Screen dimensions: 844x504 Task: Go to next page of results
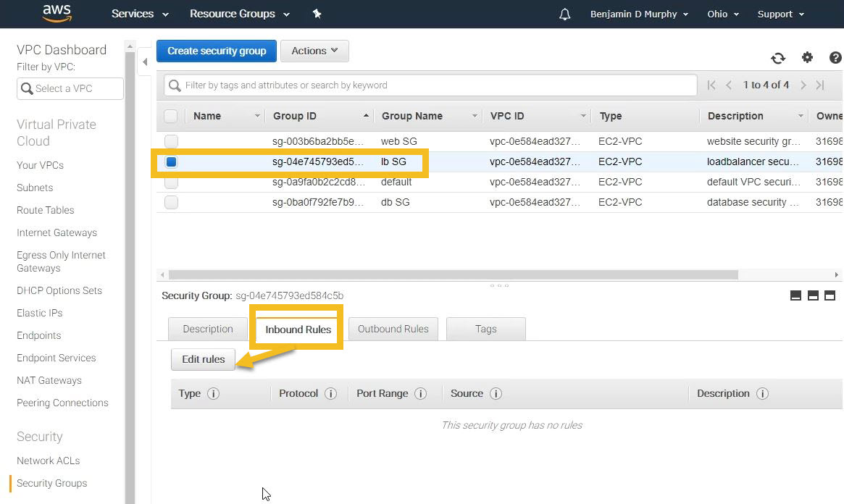pos(803,85)
